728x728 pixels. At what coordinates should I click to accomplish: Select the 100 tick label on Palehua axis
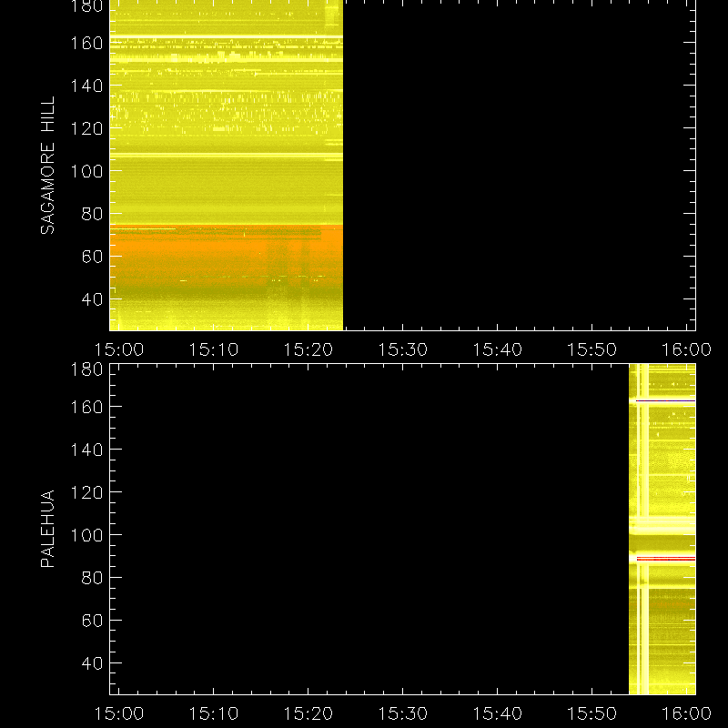point(86,535)
